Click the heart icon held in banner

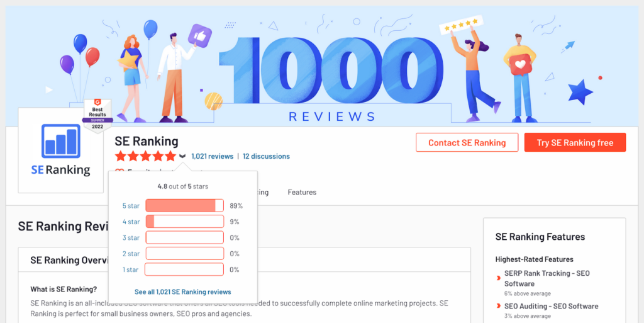[520, 64]
